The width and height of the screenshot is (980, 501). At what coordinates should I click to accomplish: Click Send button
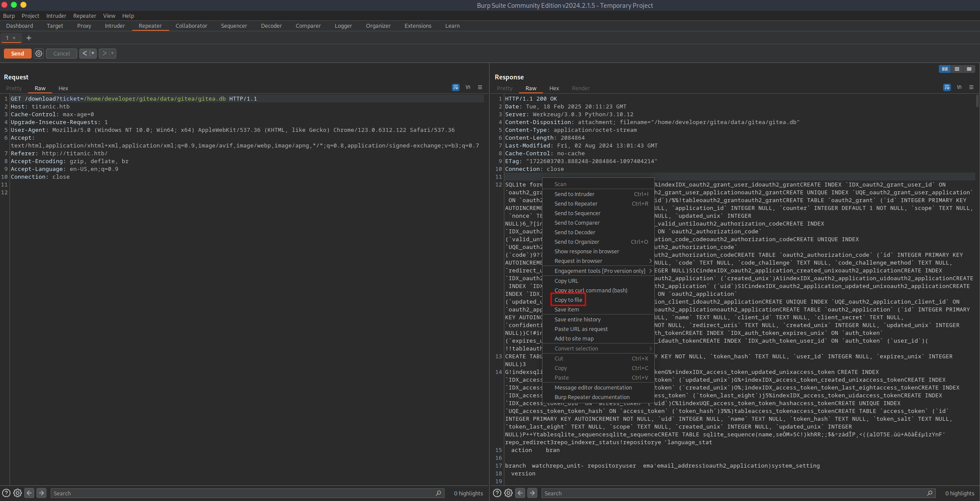pyautogui.click(x=18, y=53)
